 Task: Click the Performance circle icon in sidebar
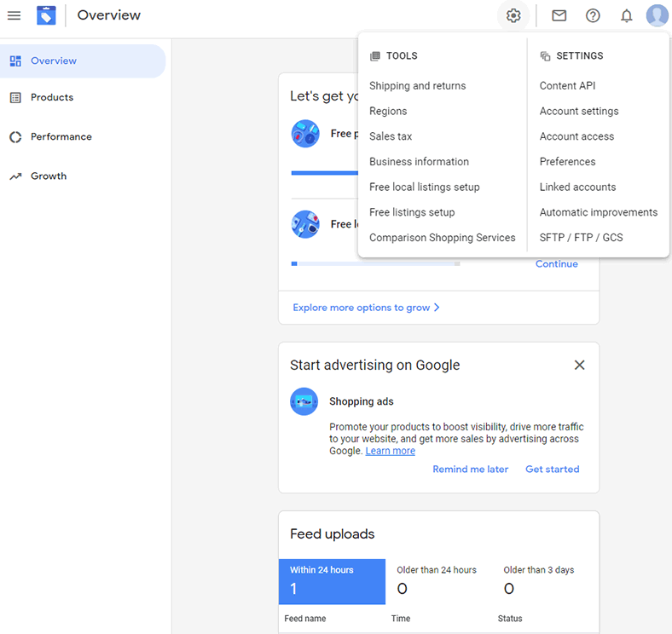click(15, 137)
